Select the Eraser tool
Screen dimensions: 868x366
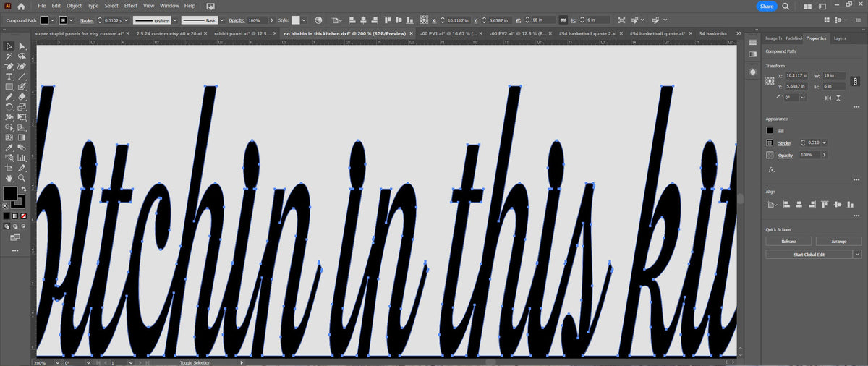tap(22, 96)
